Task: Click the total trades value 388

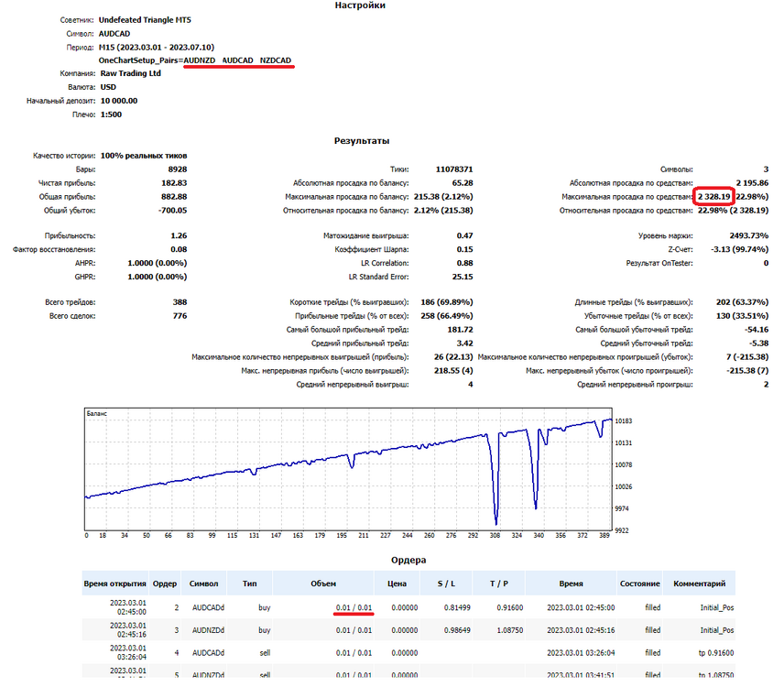Action: [180, 302]
